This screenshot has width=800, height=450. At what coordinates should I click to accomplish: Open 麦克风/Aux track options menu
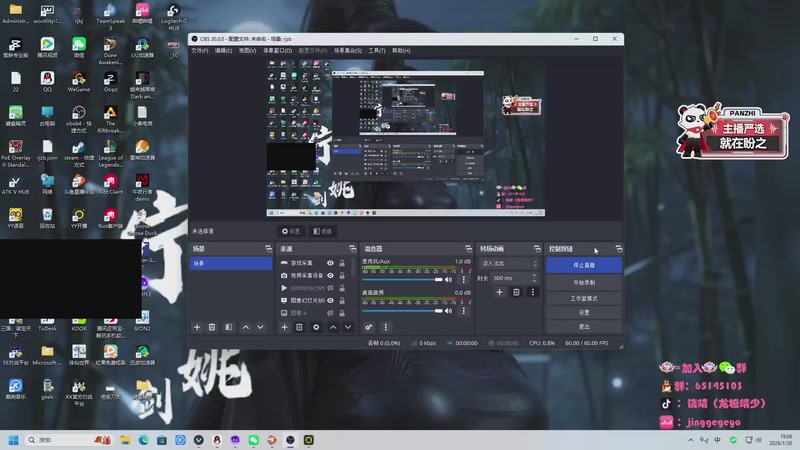[x=463, y=280]
